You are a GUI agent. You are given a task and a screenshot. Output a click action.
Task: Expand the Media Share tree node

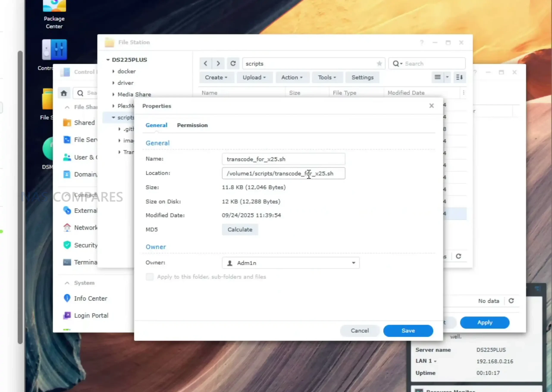(113, 94)
